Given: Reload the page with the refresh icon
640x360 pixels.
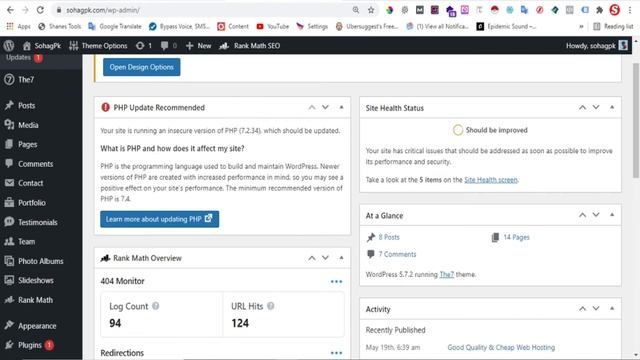Looking at the screenshot, I should [40, 10].
